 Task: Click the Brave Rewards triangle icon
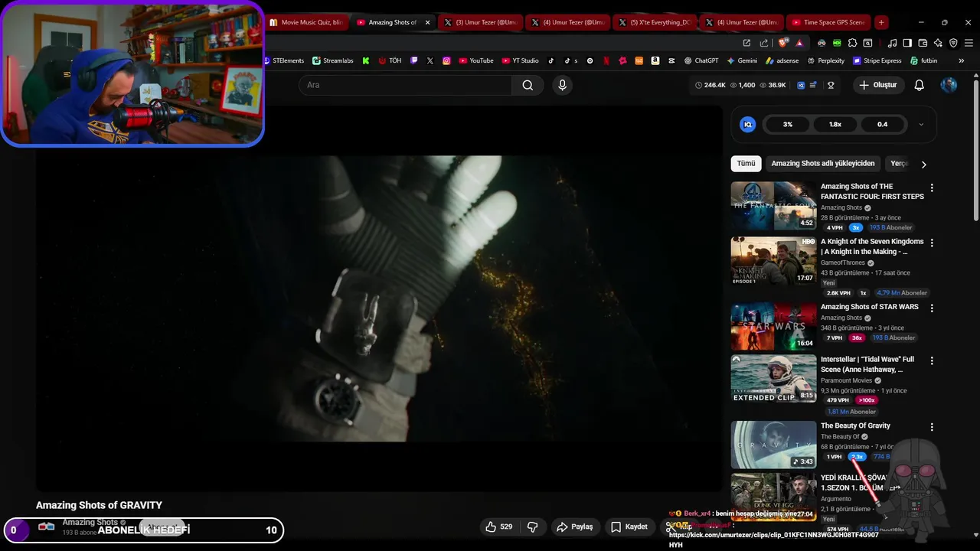799,43
